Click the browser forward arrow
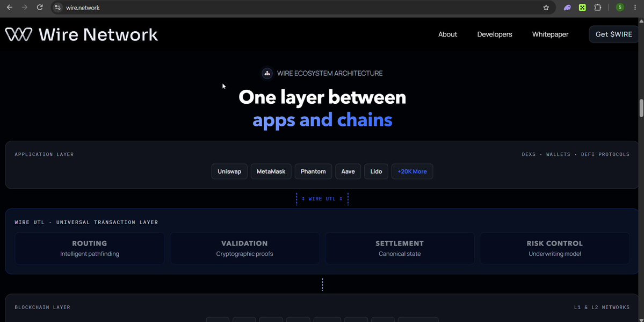 (25, 8)
